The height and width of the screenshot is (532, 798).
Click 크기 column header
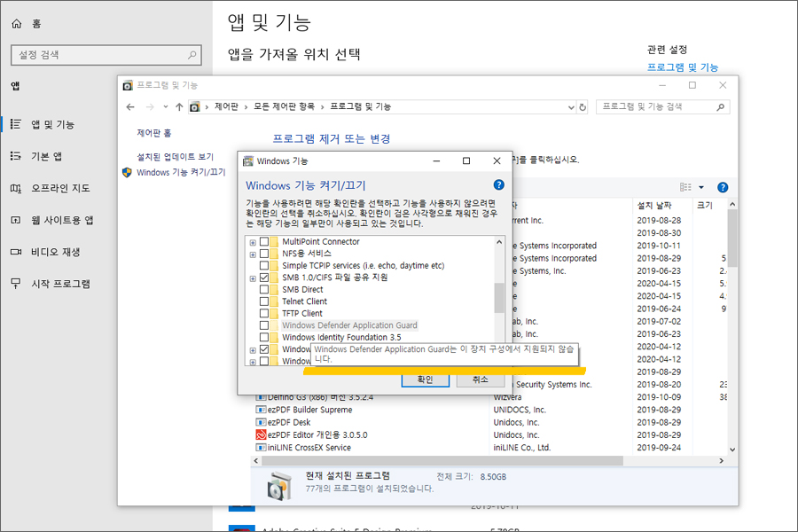click(x=705, y=205)
